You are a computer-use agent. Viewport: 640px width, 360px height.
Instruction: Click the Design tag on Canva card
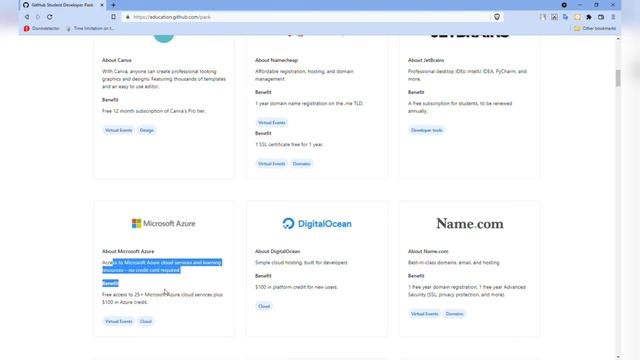tap(147, 130)
